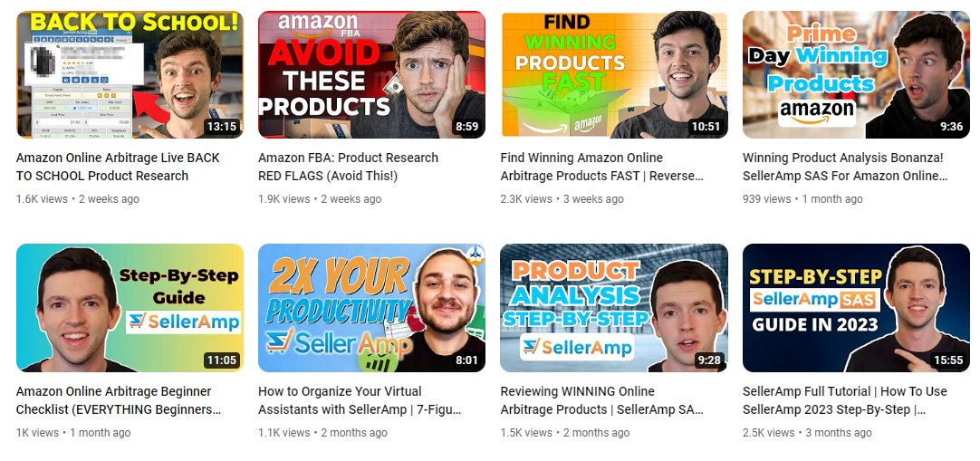Click the 8:59 duration badge
This screenshot has width=980, height=461.
point(466,127)
